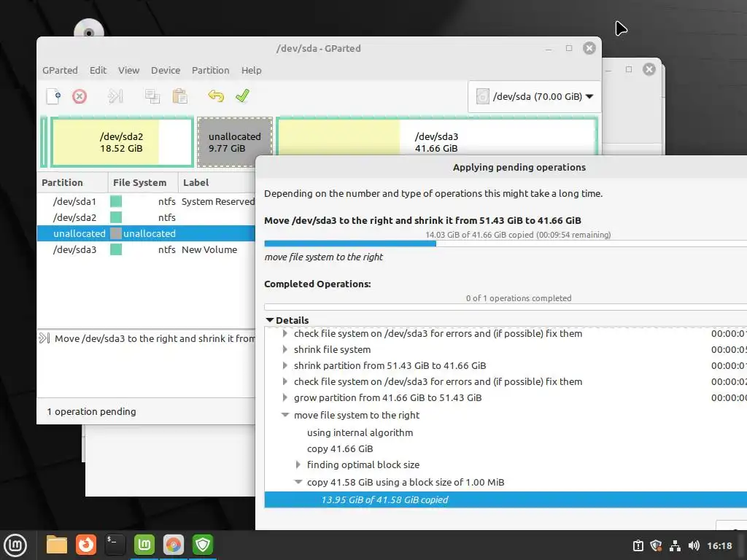Image resolution: width=747 pixels, height=560 pixels.
Task: Expand finding optimal block size step
Action: (298, 464)
